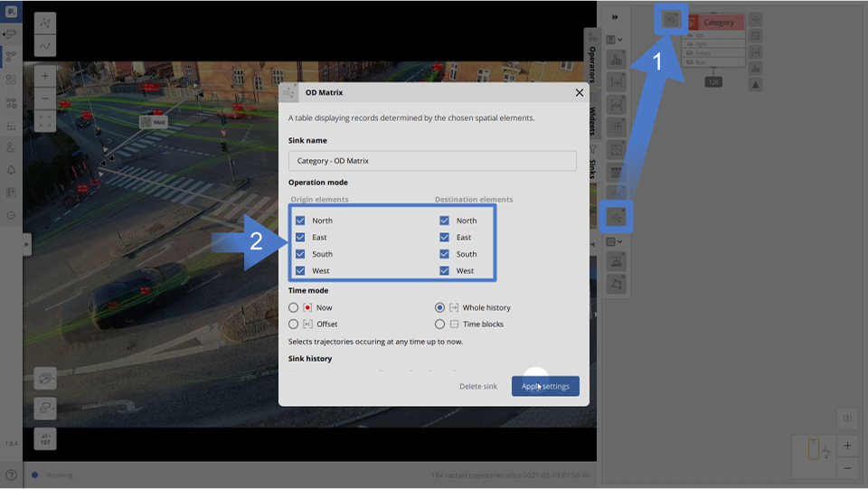868x489 pixels.
Task: Click the help question mark icon
Action: tap(11, 475)
